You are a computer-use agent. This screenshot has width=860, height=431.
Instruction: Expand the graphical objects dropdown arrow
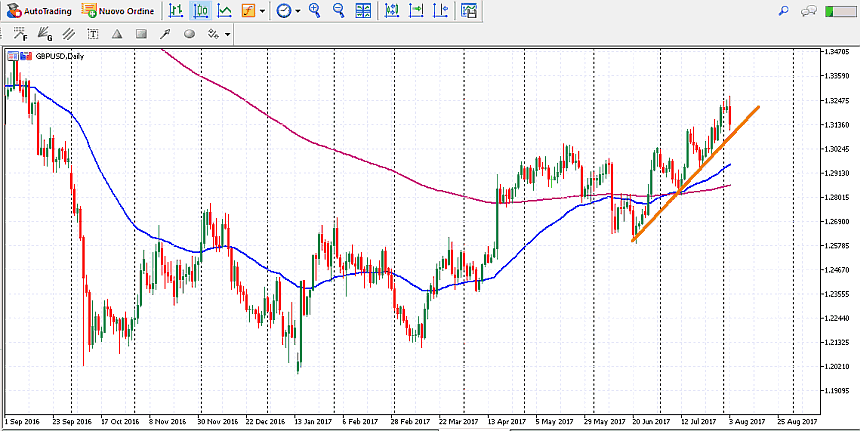coord(228,34)
